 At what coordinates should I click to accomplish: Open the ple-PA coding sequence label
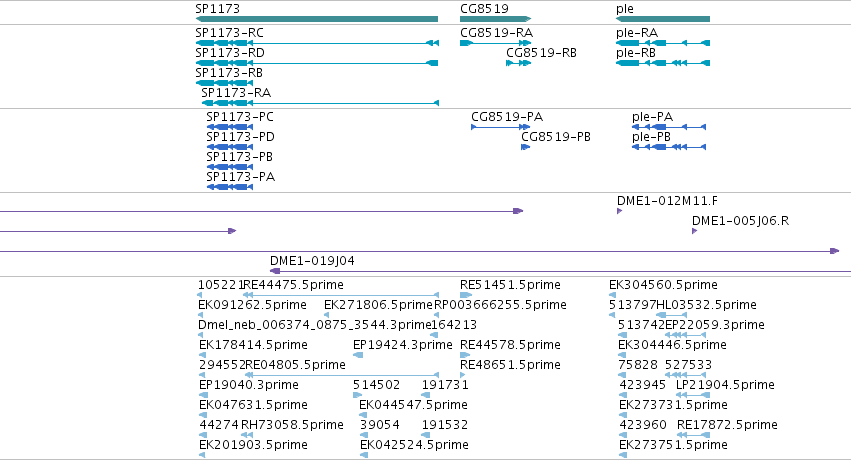click(652, 117)
